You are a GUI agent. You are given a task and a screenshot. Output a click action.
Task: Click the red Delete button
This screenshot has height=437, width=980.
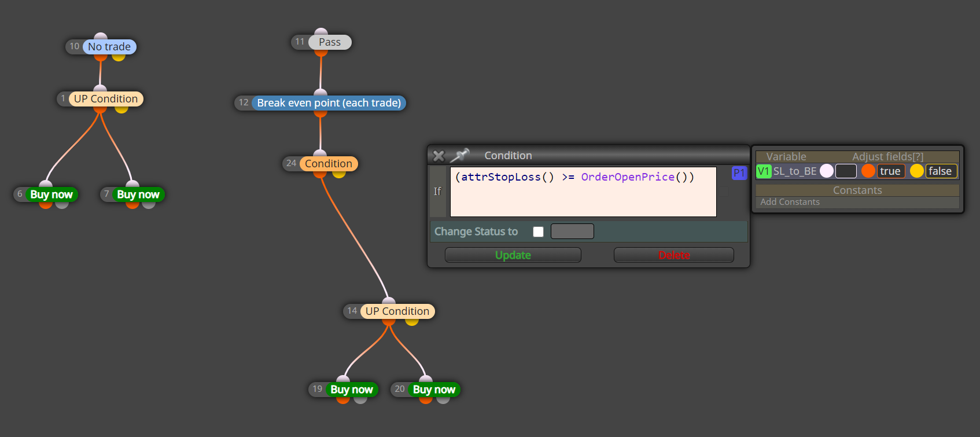click(673, 255)
